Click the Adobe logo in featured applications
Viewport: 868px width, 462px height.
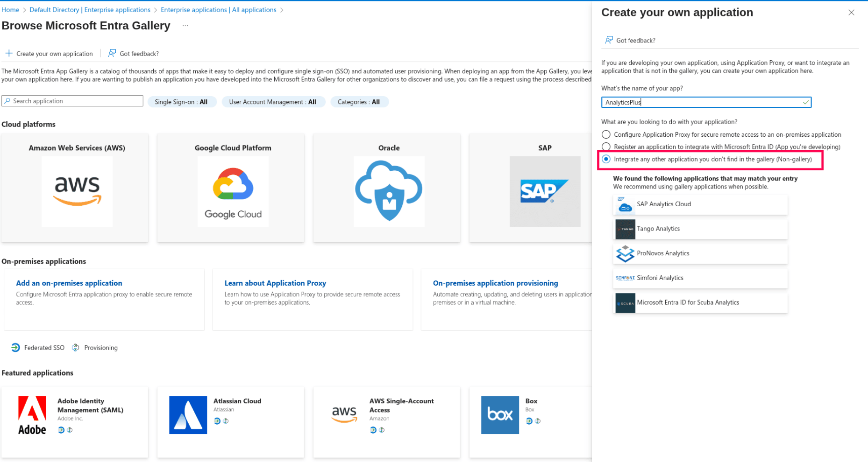pos(32,415)
